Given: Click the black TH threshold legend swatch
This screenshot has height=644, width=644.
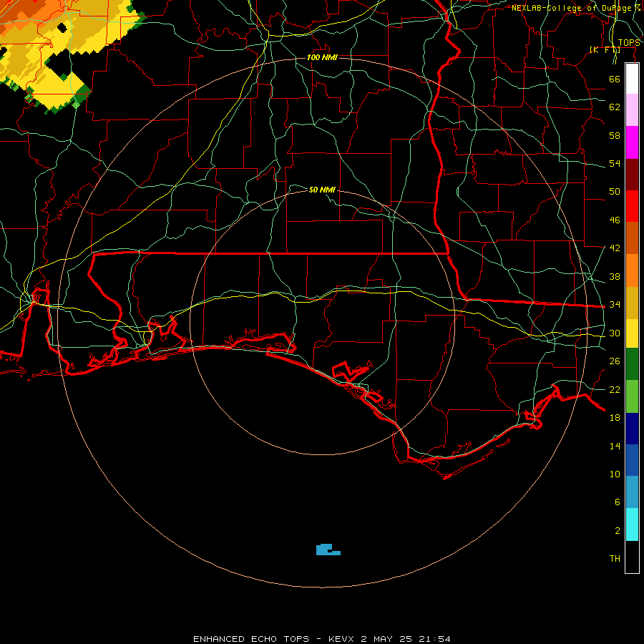Looking at the screenshot, I should [x=632, y=557].
